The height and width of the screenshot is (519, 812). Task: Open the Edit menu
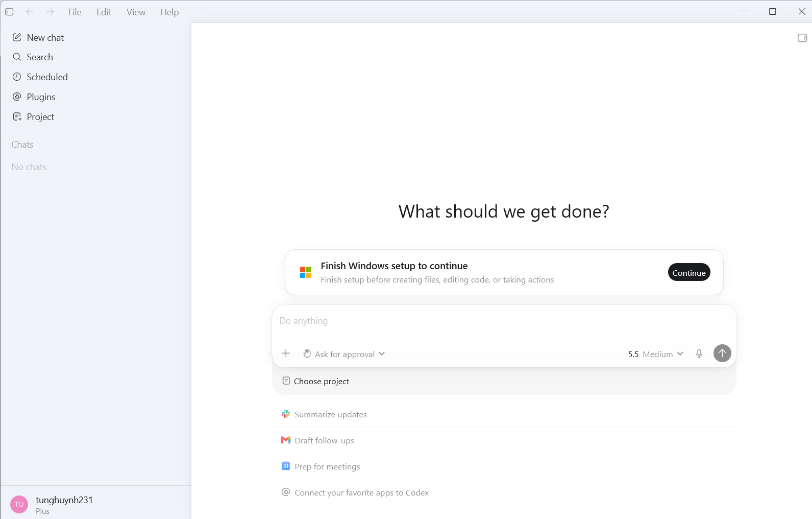coord(104,12)
